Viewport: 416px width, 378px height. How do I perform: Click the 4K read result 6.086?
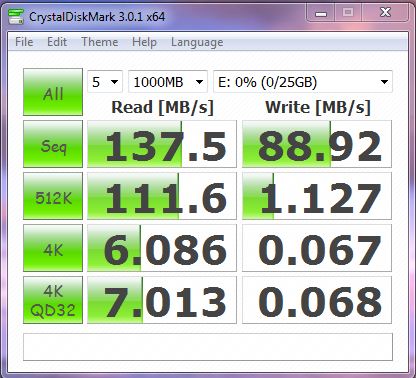click(162, 248)
